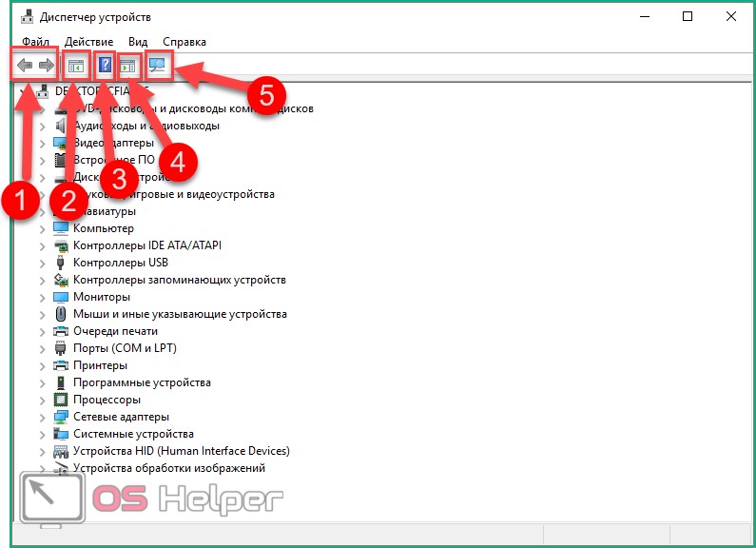Expand the Системные устройства node
Screen dimensions: 756x548
point(43,435)
